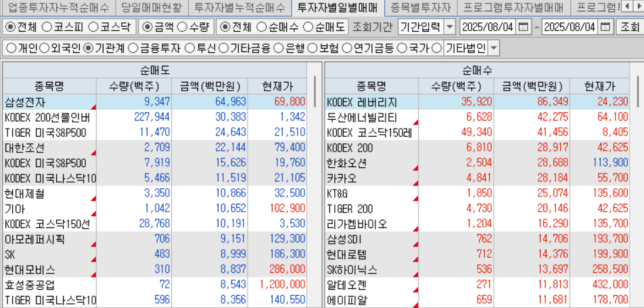This screenshot has width=644, height=308.
Task: Sort by 현재가 in 순매수 table
Action: [599, 87]
